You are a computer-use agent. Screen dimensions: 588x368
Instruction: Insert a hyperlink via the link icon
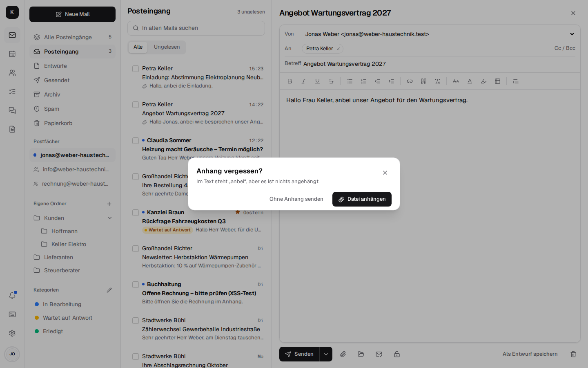point(410,81)
